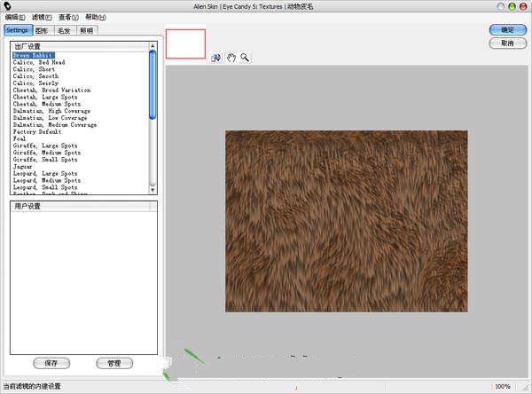Select the Hand pan tool
Image resolution: width=532 pixels, height=394 pixels.
tap(231, 58)
